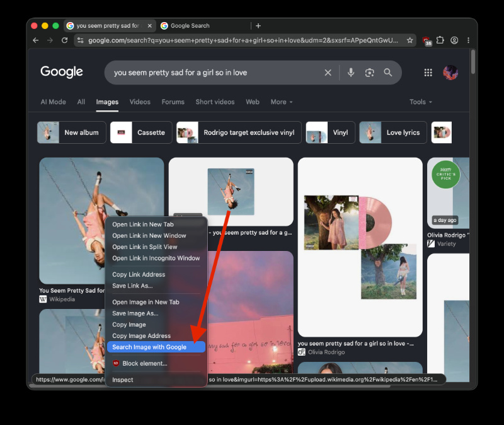This screenshot has width=504, height=425.
Task: Open the Chrome profile icon
Action: pyautogui.click(x=454, y=40)
